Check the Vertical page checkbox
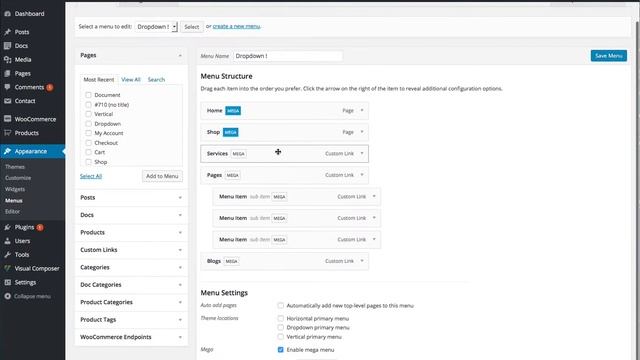This screenshot has height=360, width=640. (88, 114)
